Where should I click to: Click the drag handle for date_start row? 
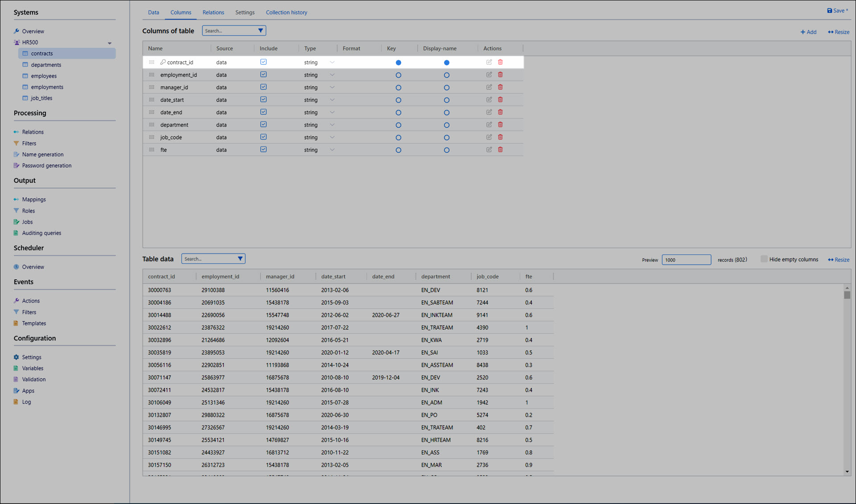tap(152, 100)
